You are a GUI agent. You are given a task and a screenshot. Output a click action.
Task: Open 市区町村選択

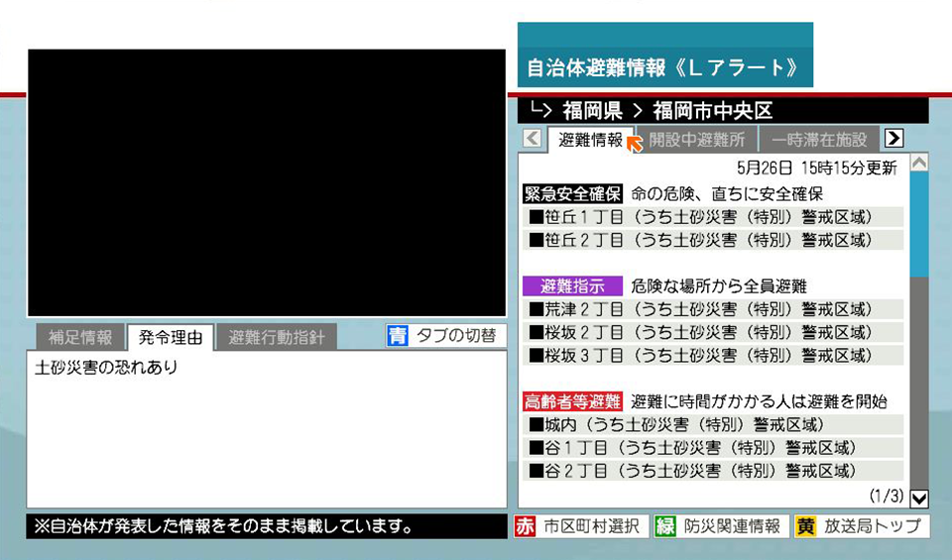click(x=582, y=526)
